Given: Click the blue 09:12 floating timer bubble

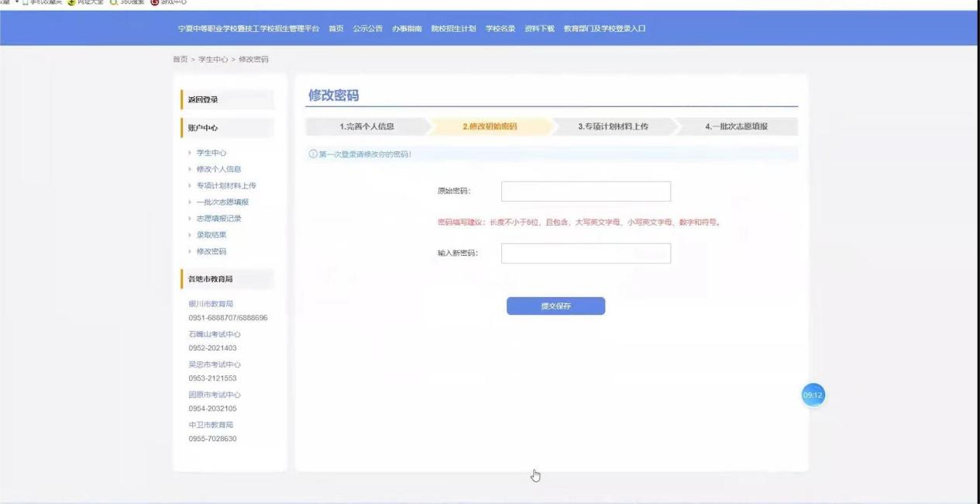Looking at the screenshot, I should [813, 395].
